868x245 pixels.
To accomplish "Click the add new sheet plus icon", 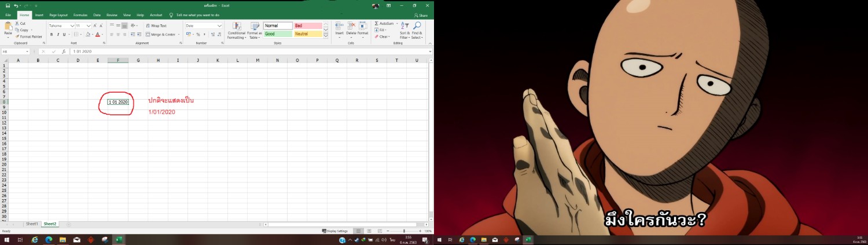I will [68, 224].
